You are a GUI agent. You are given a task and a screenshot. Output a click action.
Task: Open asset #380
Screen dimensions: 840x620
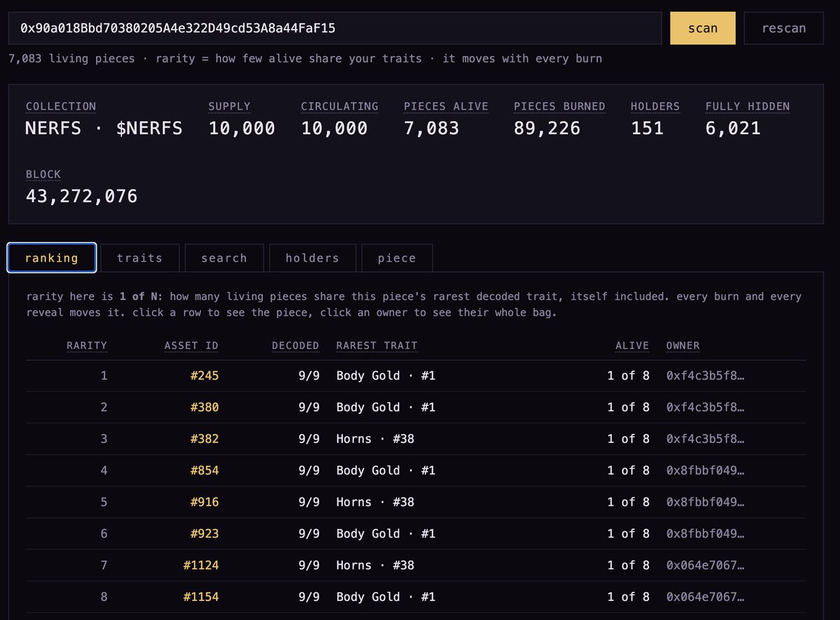pos(204,407)
